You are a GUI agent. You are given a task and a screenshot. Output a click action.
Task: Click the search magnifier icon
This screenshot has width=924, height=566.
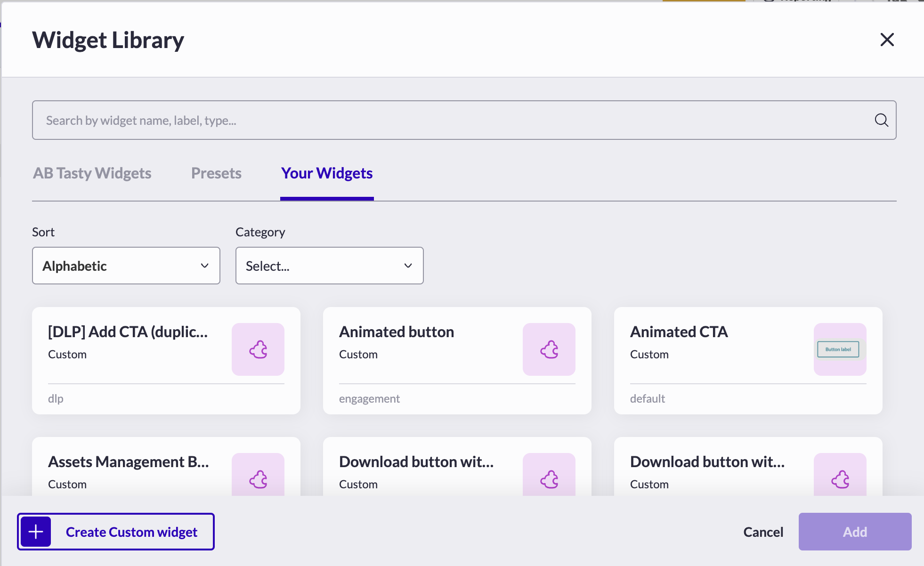(x=881, y=120)
